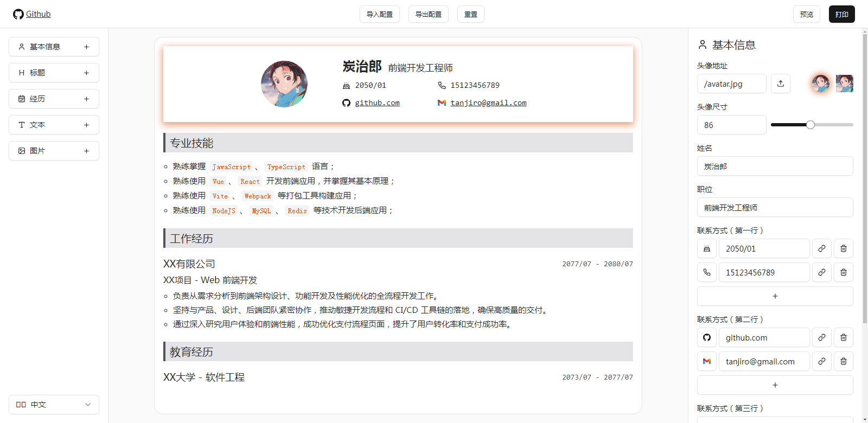The height and width of the screenshot is (423, 868).
Task: Delete the 2050/01 contact row
Action: coord(843,248)
